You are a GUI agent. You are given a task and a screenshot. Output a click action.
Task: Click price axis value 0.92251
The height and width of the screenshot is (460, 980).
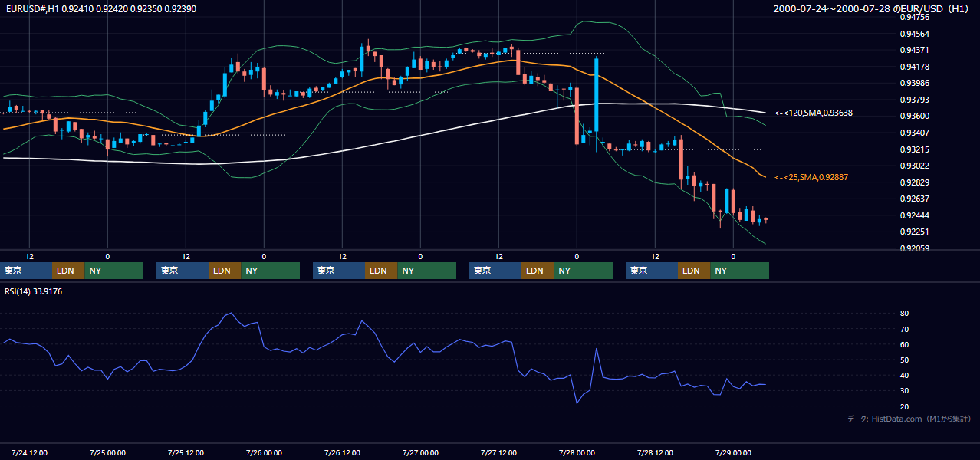[914, 232]
